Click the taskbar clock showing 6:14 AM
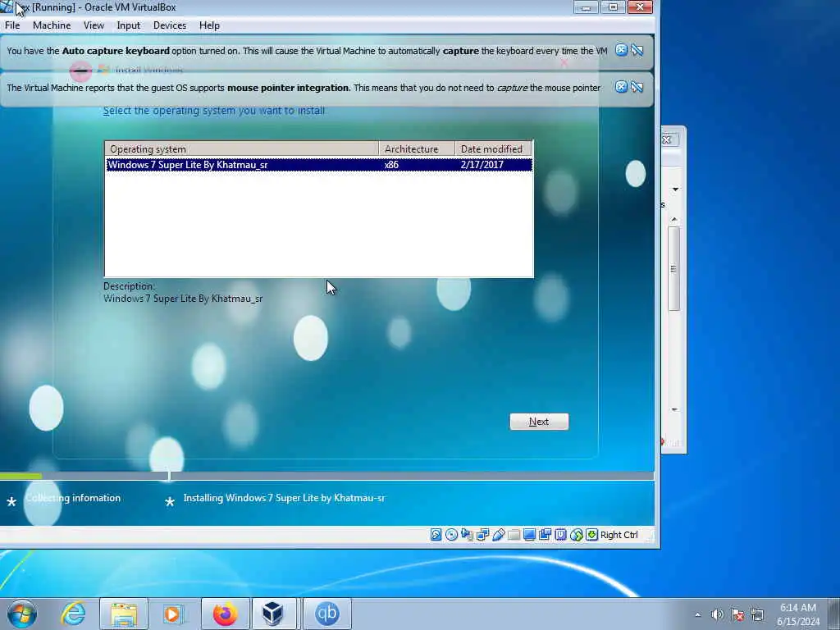Screen dimensions: 840x630 [x=798, y=614]
